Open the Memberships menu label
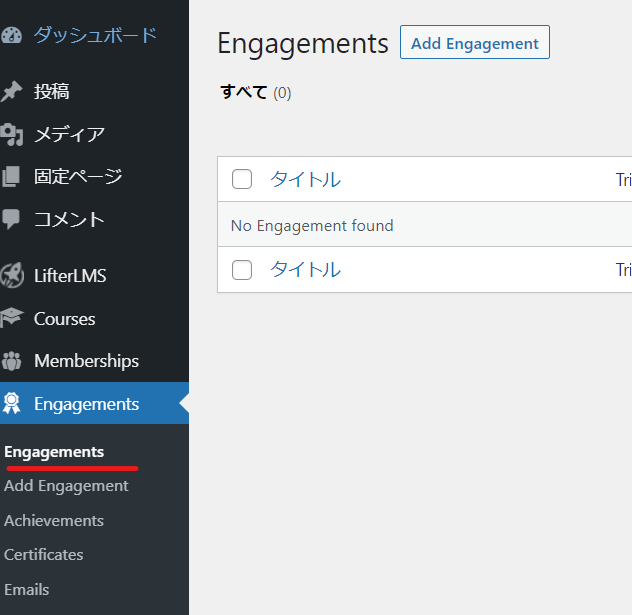 [86, 361]
